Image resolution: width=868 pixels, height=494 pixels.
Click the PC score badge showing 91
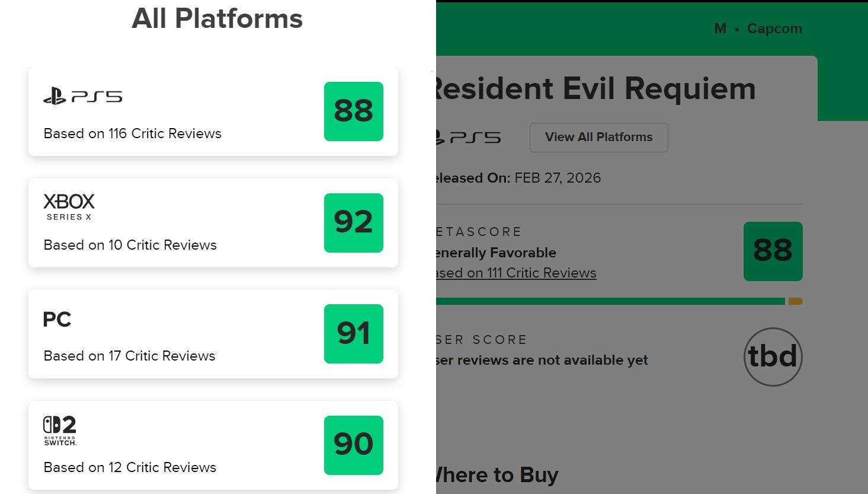(x=353, y=334)
